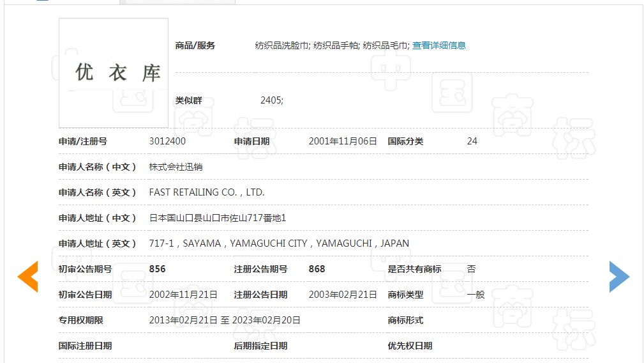644x363 pixels.
Task: Select FAST RETAILING CO., LTD. text
Action: coord(207,192)
